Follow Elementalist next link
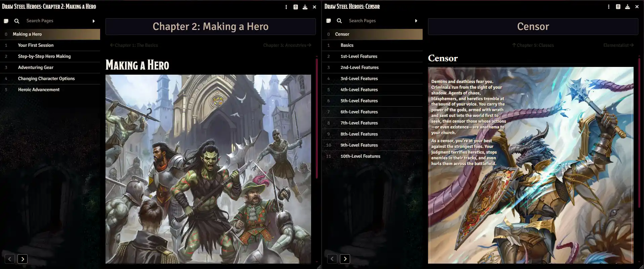 [618, 45]
